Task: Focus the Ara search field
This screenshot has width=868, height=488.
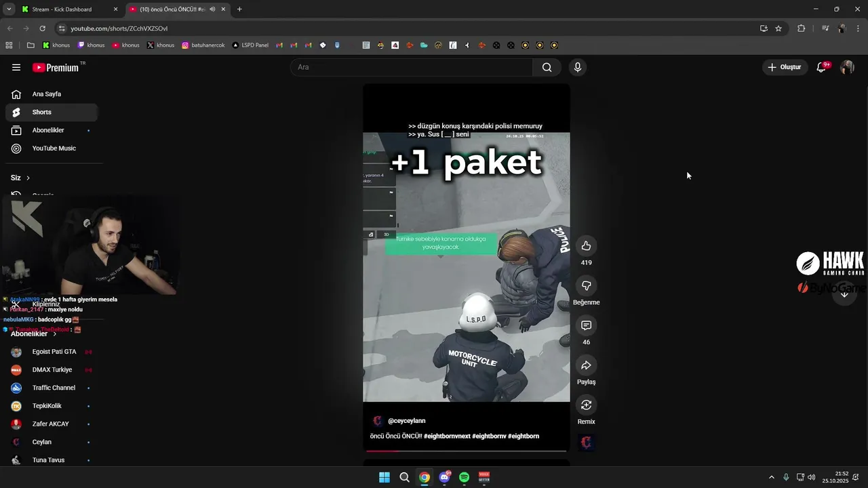Action: [412, 67]
